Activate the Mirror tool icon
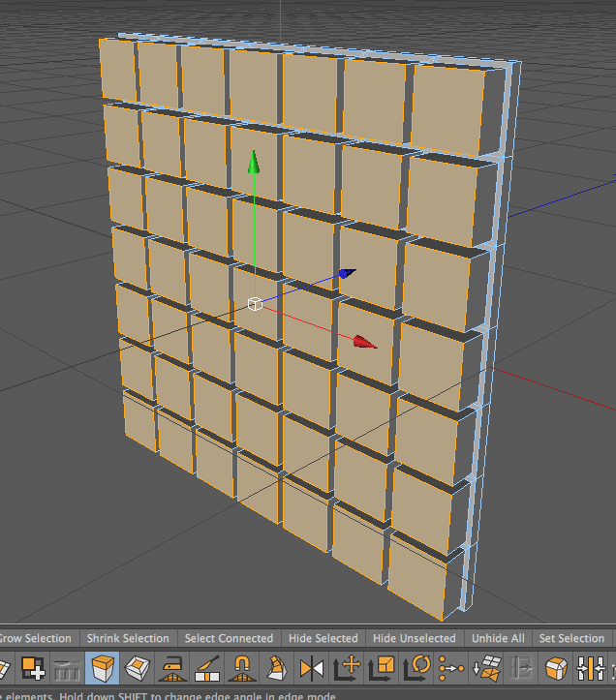Viewport: 616px width, 700px height. click(x=311, y=668)
